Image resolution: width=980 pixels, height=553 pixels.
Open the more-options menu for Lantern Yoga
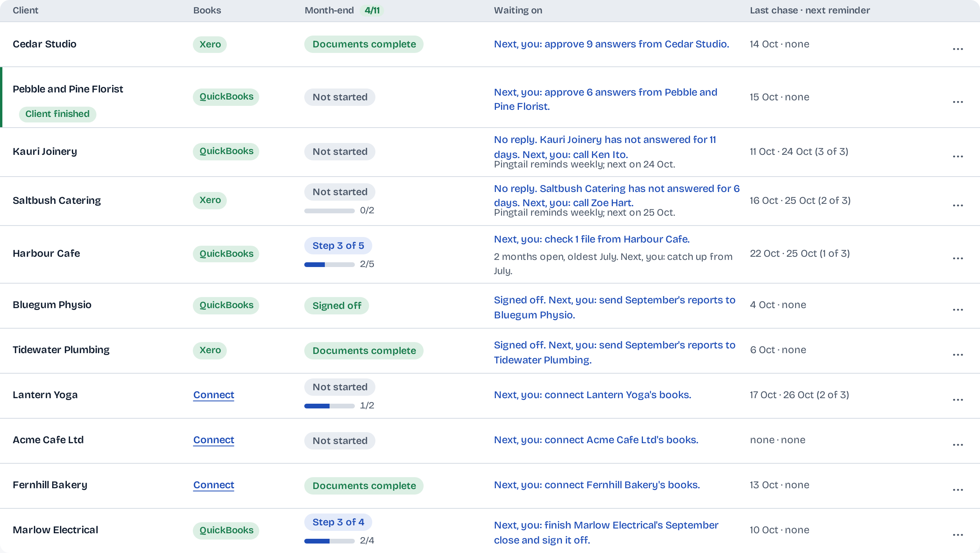958,400
